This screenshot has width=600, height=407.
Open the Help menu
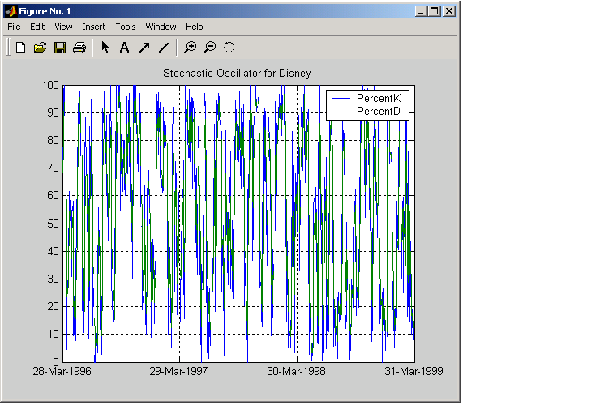[194, 27]
